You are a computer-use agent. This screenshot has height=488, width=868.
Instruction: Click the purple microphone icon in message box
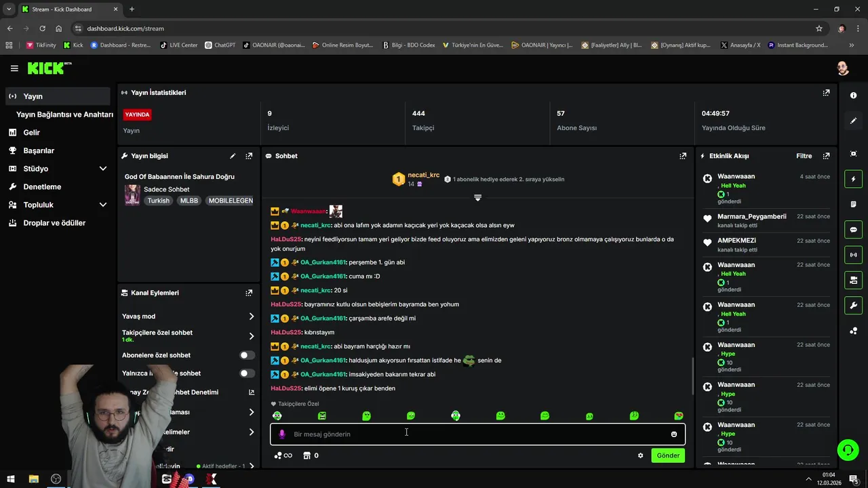[282, 434]
